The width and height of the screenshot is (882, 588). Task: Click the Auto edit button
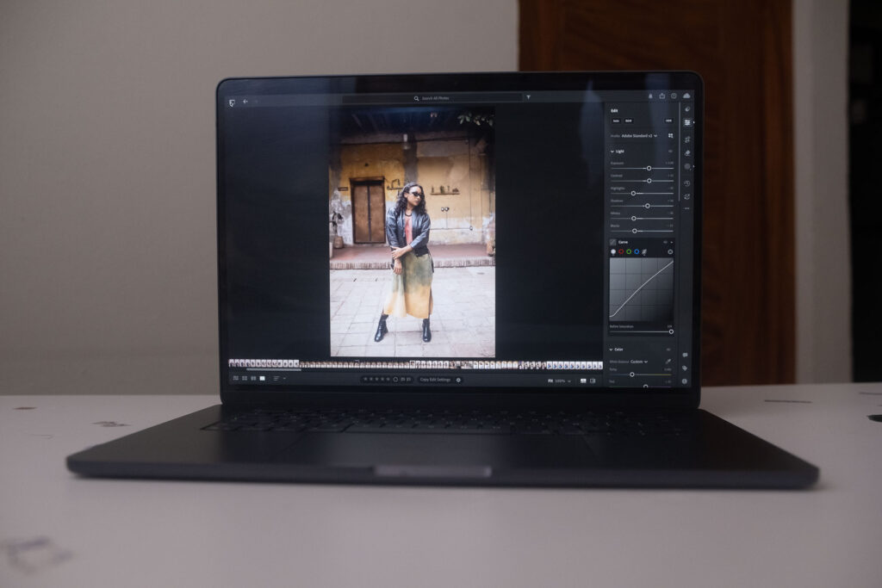tap(615, 121)
